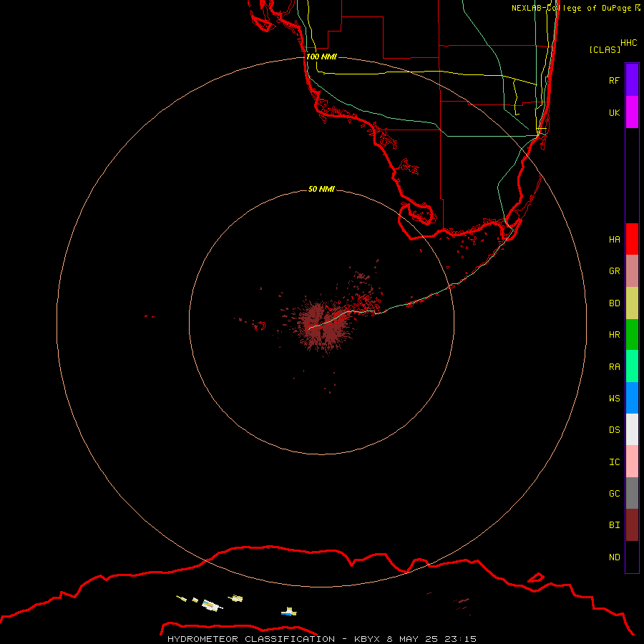The height and width of the screenshot is (644, 644).
Task: Click the KBYX radar station identifier
Action: [x=368, y=639]
